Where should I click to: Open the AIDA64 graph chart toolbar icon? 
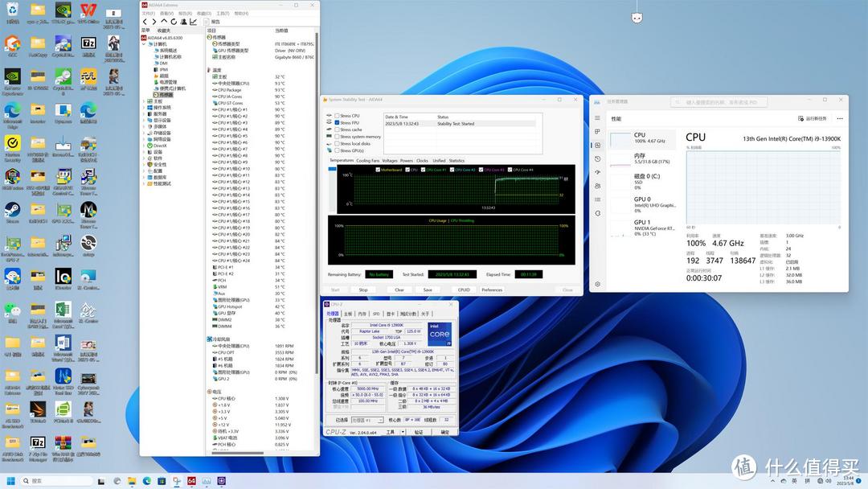193,22
